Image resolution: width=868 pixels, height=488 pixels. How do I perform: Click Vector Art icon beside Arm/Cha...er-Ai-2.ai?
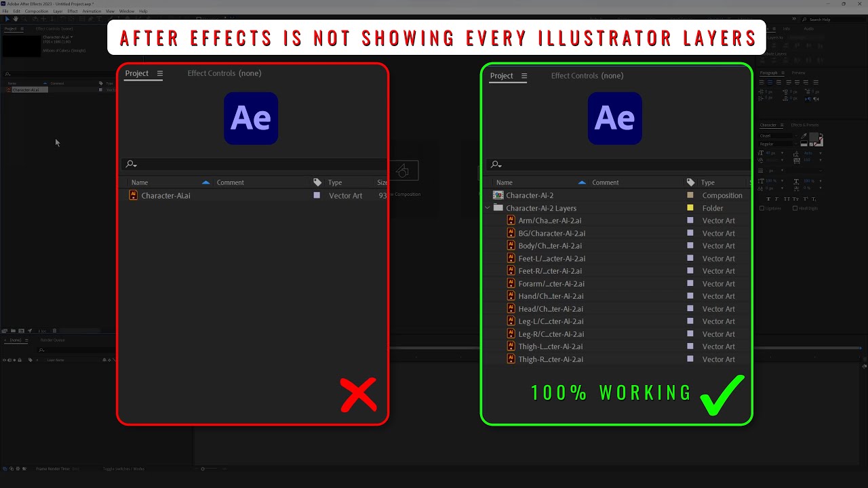[512, 220]
